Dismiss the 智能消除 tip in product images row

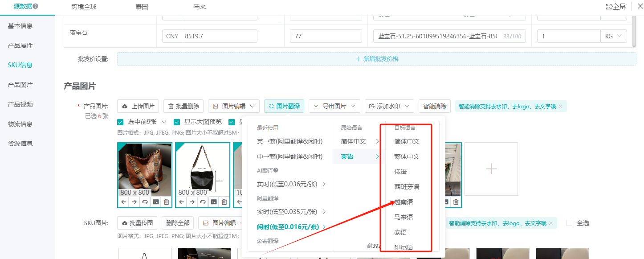pos(560,107)
